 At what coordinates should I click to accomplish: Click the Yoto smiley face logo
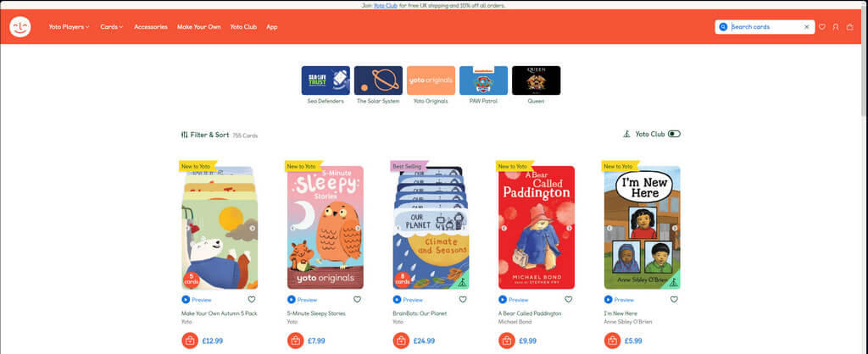pyautogui.click(x=20, y=26)
